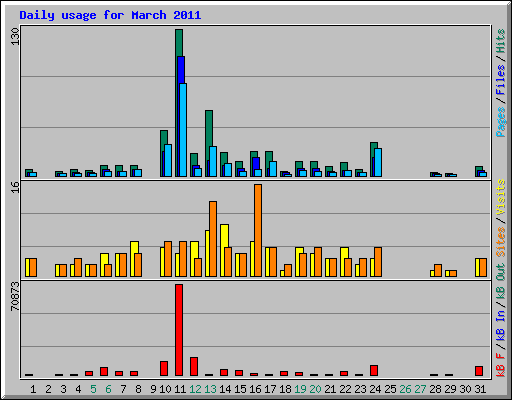Click the green day '13' label
The height and width of the screenshot is (400, 512).
(210, 389)
